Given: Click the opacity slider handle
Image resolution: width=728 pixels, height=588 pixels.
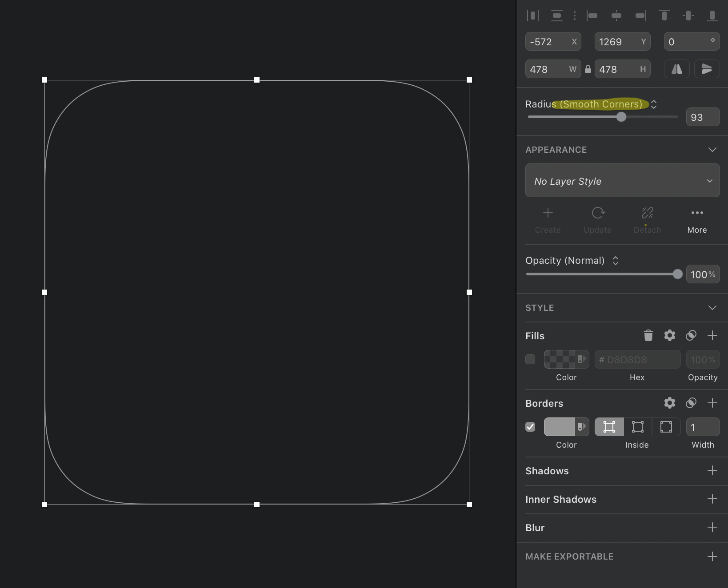Looking at the screenshot, I should point(677,274).
